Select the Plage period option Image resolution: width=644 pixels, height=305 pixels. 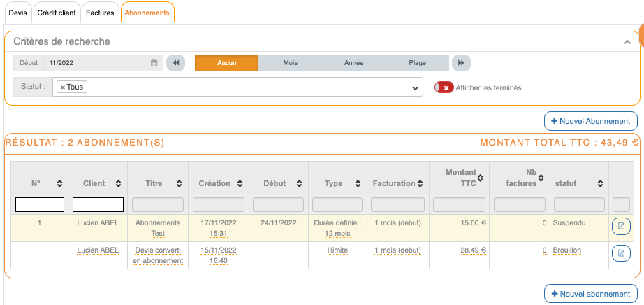(417, 63)
